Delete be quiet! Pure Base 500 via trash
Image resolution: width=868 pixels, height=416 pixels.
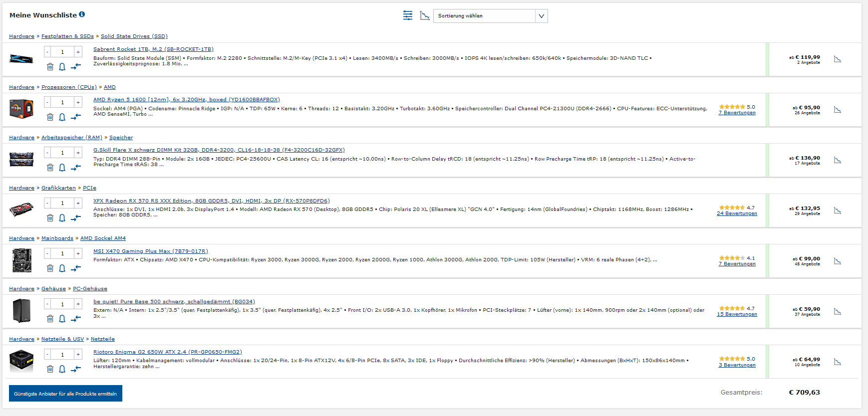[50, 318]
